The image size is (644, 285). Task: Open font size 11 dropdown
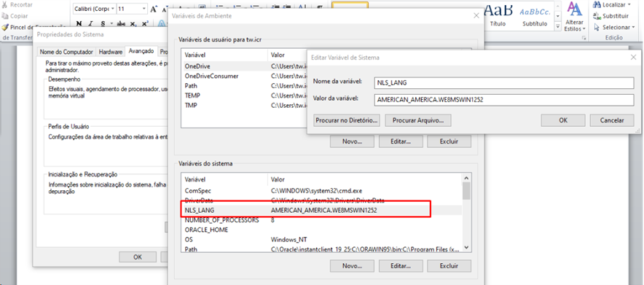(144, 9)
